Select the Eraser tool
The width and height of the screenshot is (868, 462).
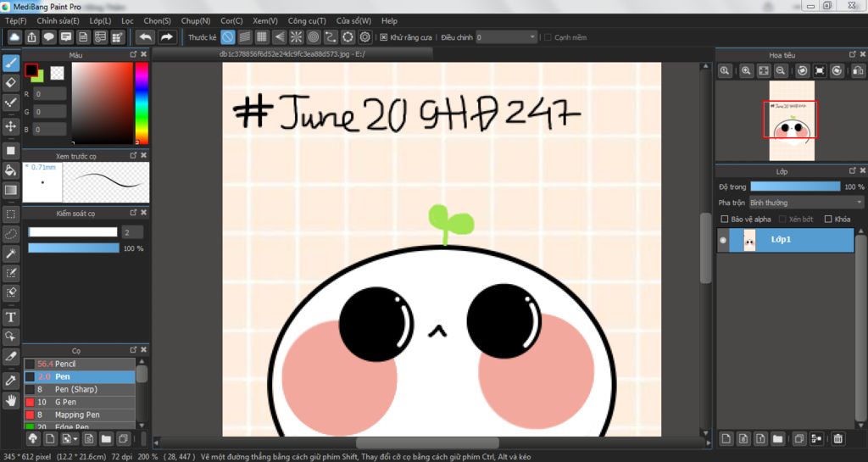tap(10, 83)
